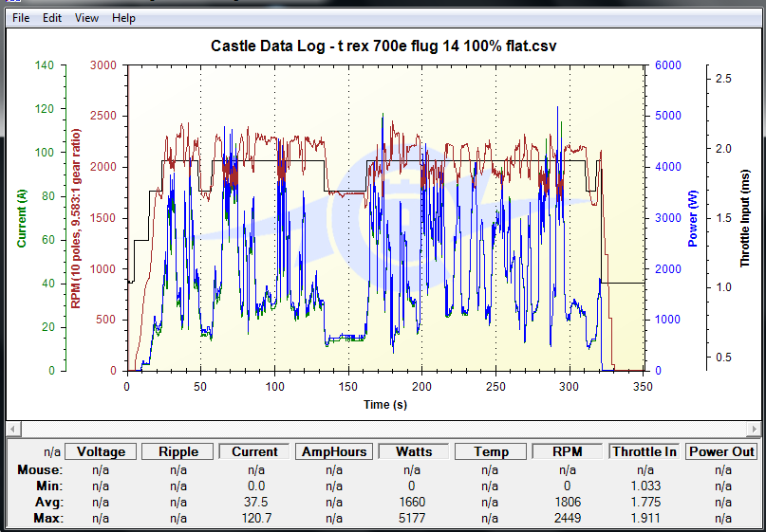Open the Help menu
This screenshot has height=532, width=766.
pos(123,18)
